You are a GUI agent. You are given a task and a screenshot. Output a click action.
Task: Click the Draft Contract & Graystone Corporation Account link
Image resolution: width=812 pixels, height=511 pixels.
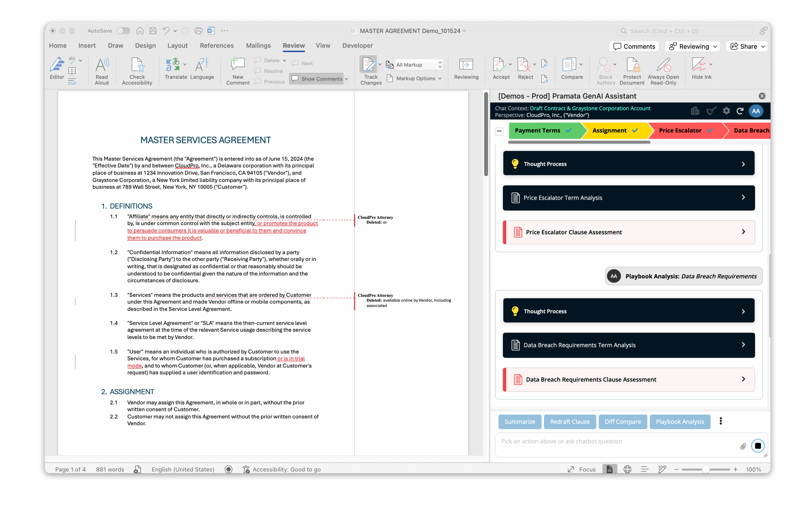point(590,108)
